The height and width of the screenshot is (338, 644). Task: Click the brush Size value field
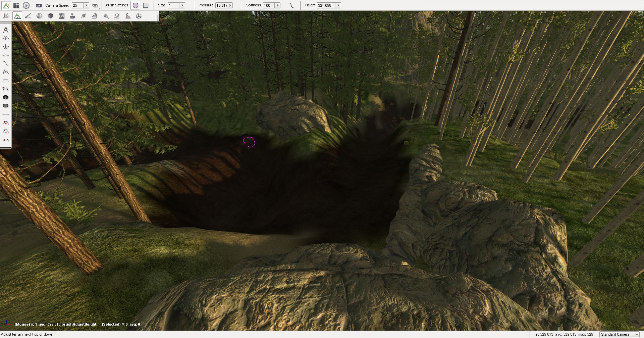click(x=173, y=5)
